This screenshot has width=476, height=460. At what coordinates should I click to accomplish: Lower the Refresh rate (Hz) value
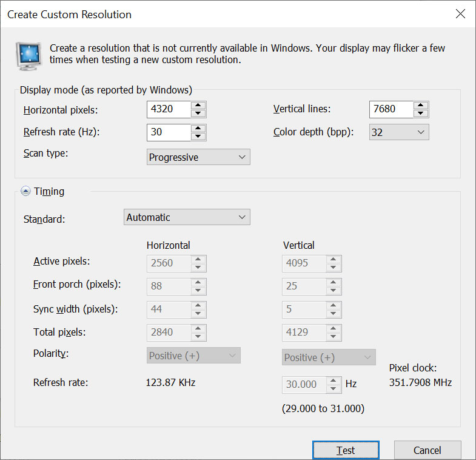[199, 137]
